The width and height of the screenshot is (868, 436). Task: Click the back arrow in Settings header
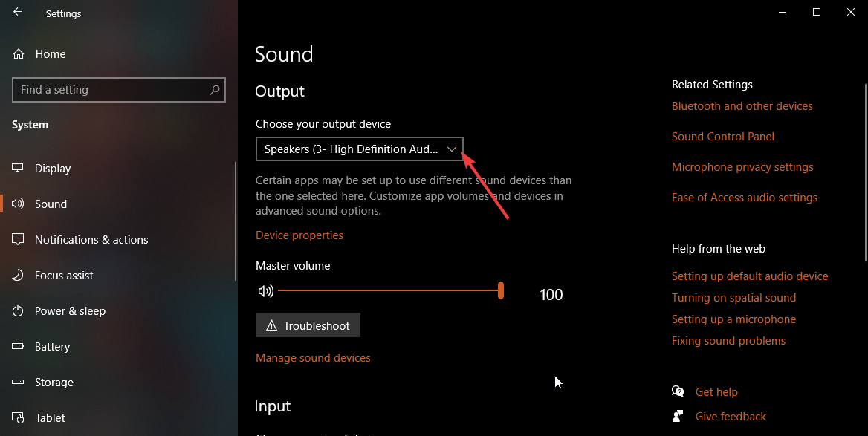tap(18, 12)
